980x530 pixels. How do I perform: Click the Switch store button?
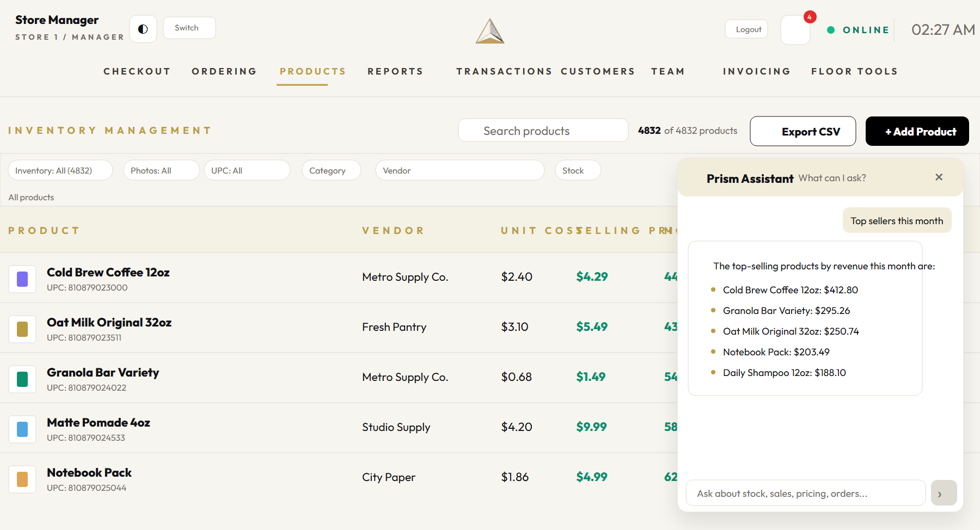point(189,28)
